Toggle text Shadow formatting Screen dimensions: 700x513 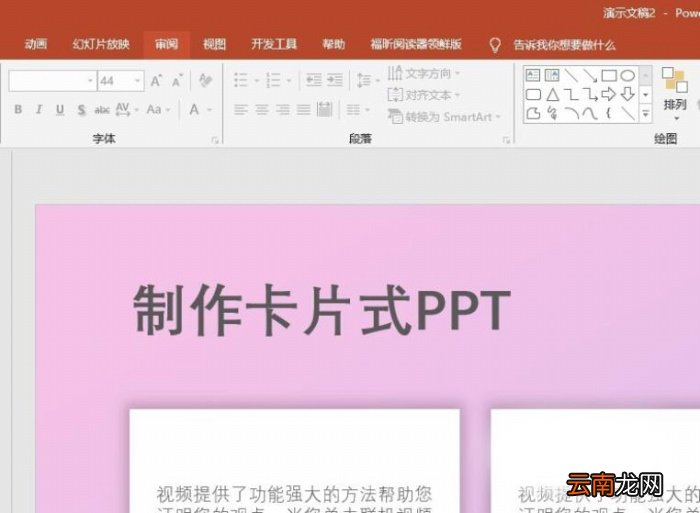[x=81, y=110]
